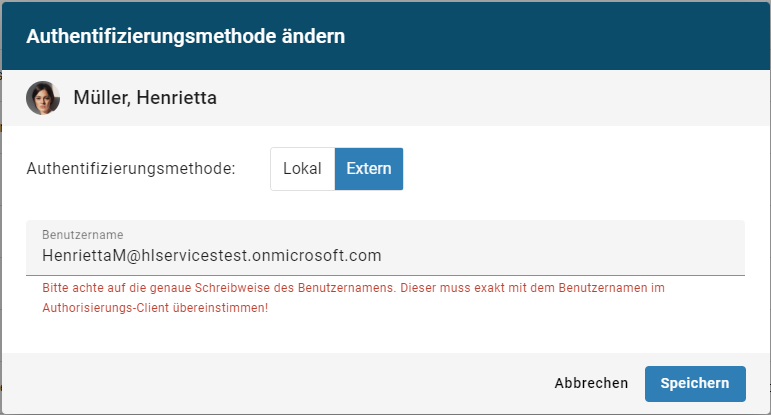
Task: Click into the Benutzername input field
Action: [385, 255]
